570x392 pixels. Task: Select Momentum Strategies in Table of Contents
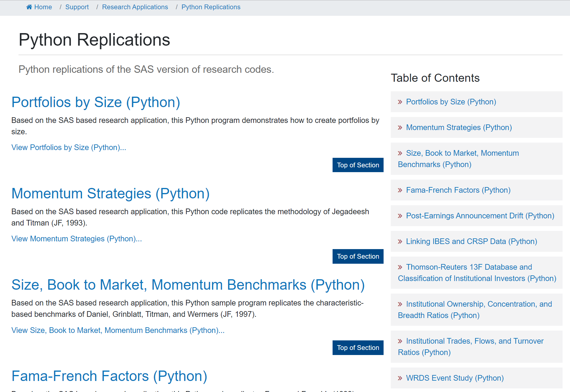coord(459,127)
